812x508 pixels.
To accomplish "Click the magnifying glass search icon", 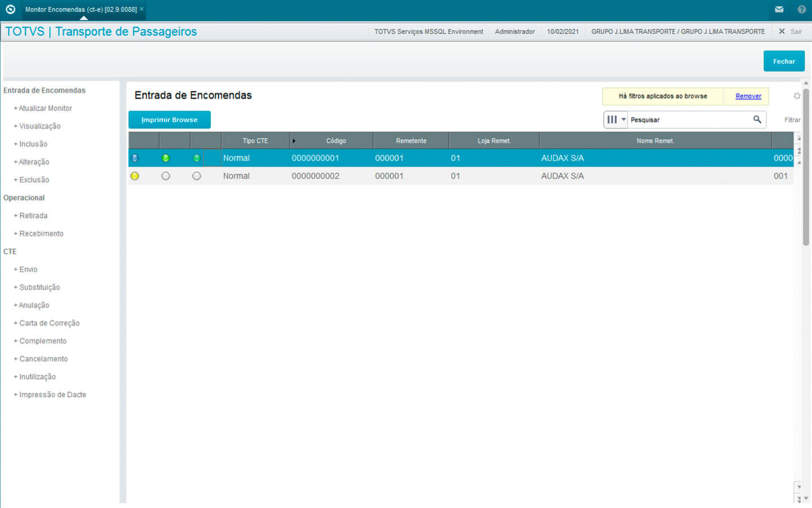I will (x=757, y=120).
